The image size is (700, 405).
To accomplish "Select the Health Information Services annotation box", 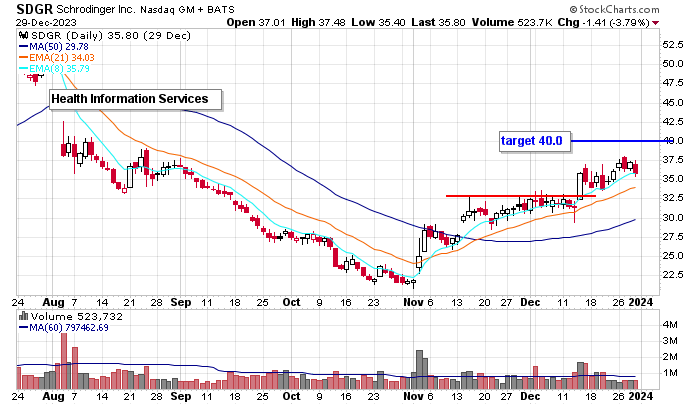I will [x=135, y=99].
